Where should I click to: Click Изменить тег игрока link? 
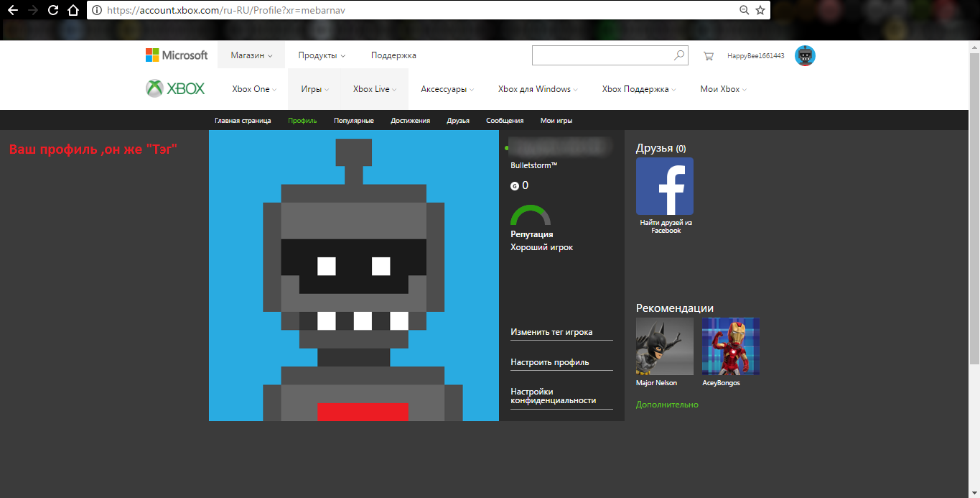click(x=551, y=332)
